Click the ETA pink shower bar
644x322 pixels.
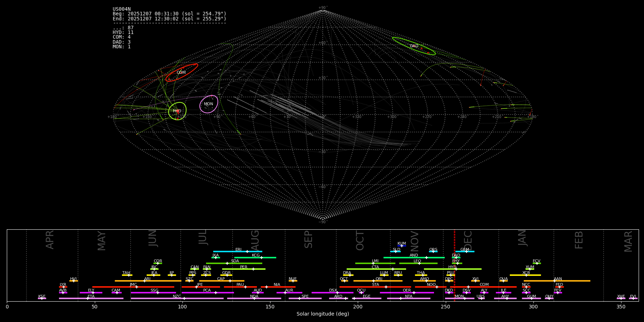coord(91,298)
